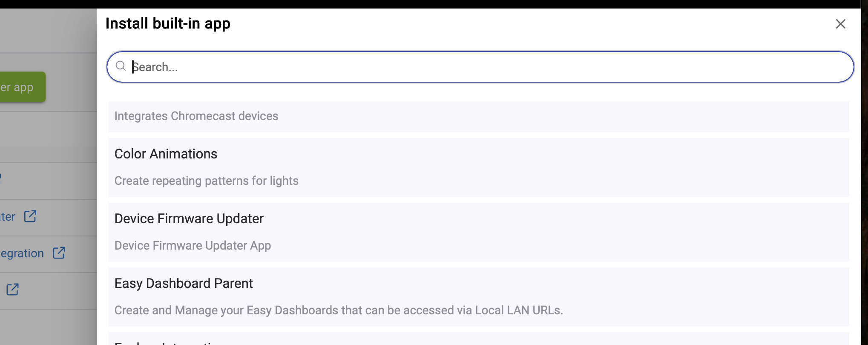Select Device Firmware Updater from the list
This screenshot has width=868, height=345.
(x=189, y=218)
